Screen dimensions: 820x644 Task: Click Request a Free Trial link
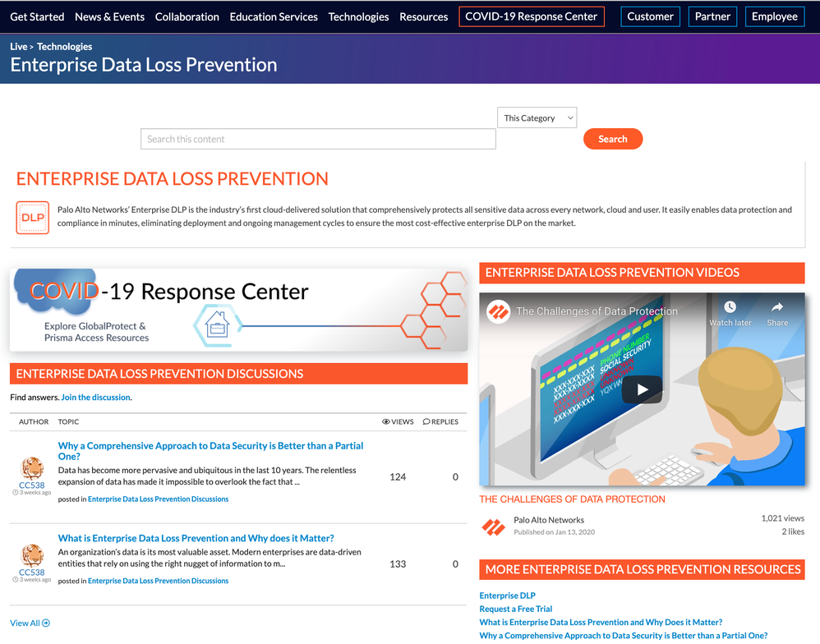tap(516, 609)
